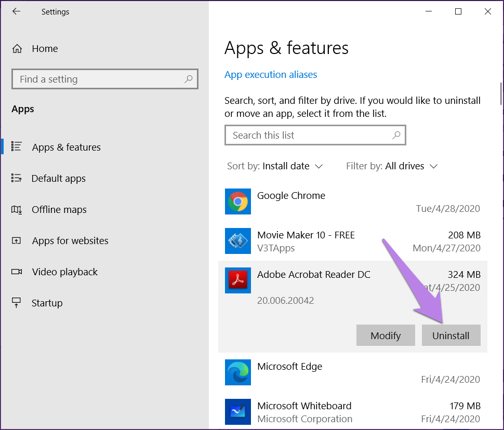Click the magnifier in Find a setting
This screenshot has height=430, width=504.
pyautogui.click(x=189, y=79)
